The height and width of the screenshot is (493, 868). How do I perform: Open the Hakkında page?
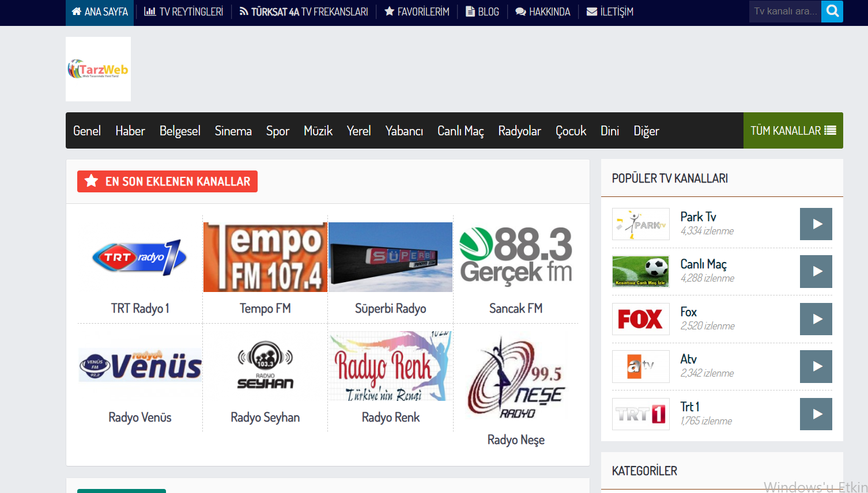[542, 12]
